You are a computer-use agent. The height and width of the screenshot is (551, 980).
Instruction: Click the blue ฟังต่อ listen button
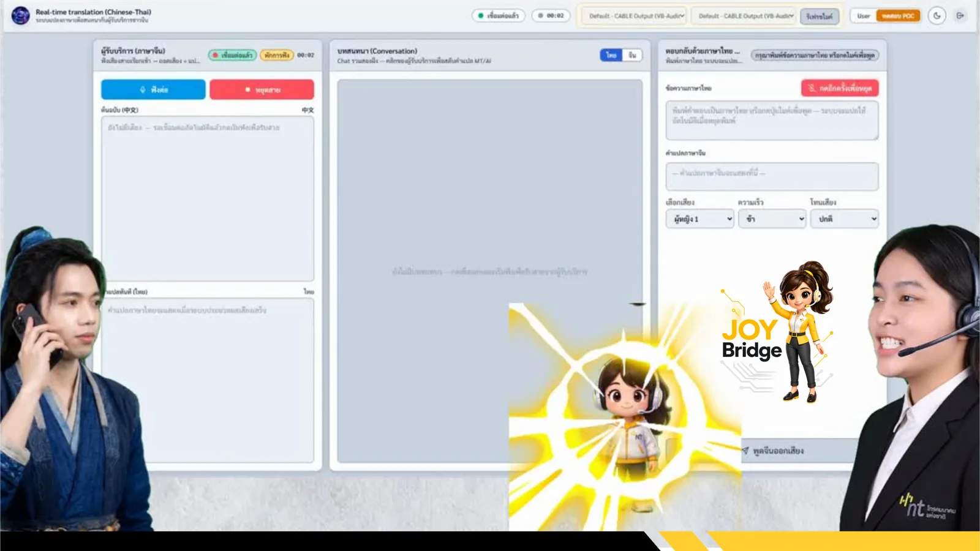pyautogui.click(x=153, y=89)
